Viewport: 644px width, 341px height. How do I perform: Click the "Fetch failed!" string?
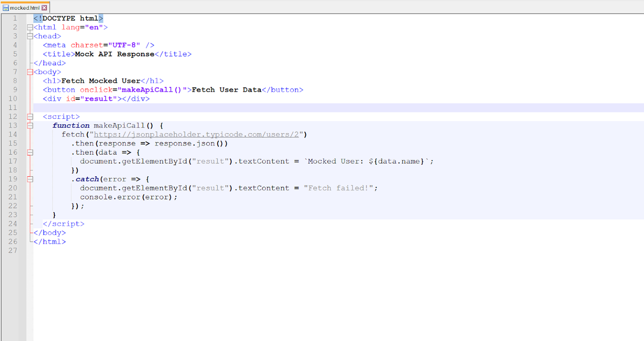tap(338, 188)
